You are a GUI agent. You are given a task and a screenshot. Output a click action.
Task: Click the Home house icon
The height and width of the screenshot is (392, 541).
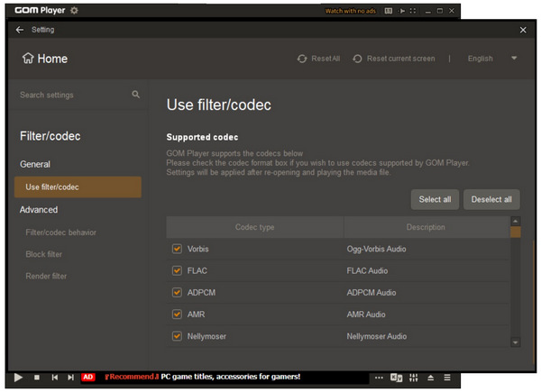point(28,59)
